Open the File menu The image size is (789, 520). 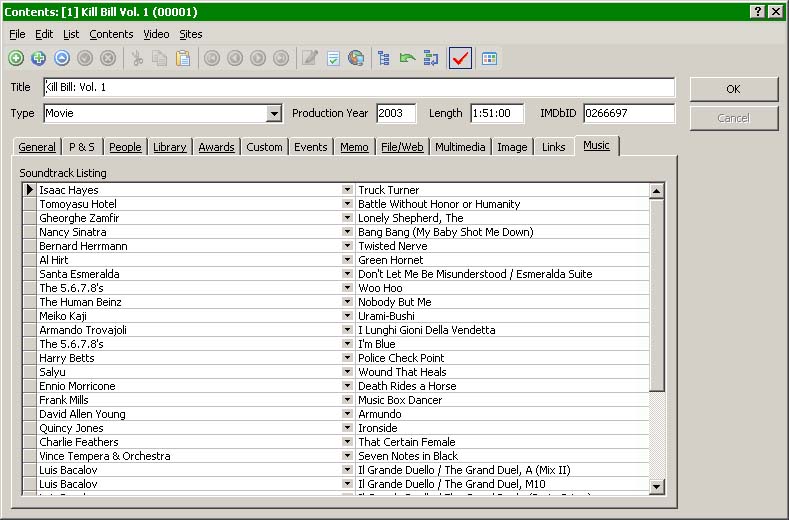pos(17,34)
